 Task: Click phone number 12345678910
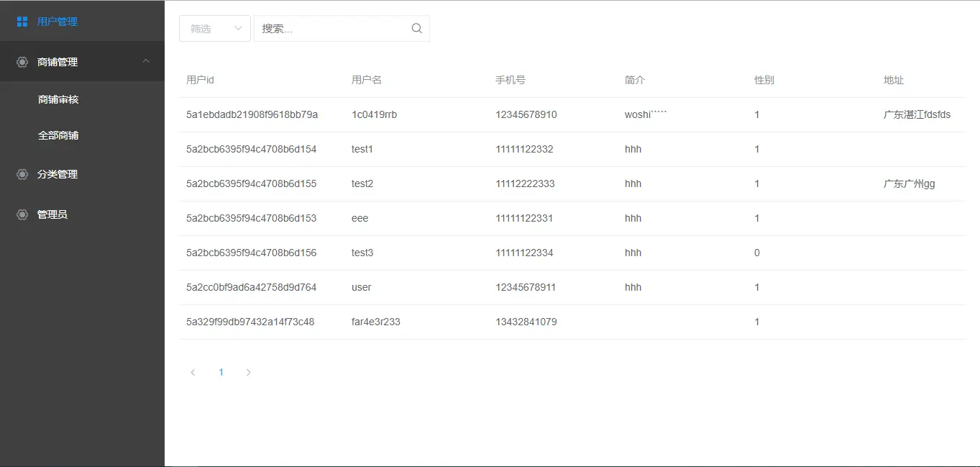pyautogui.click(x=526, y=114)
